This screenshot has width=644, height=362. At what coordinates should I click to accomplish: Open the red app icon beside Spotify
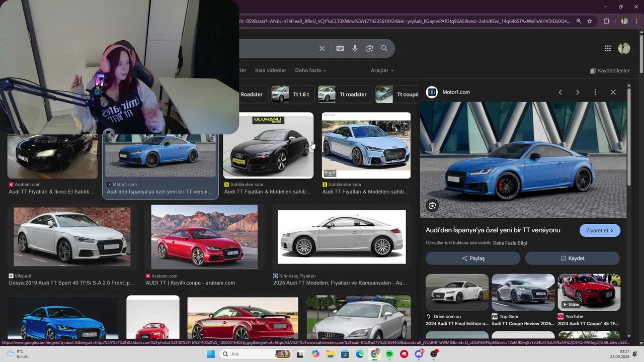[404, 354]
